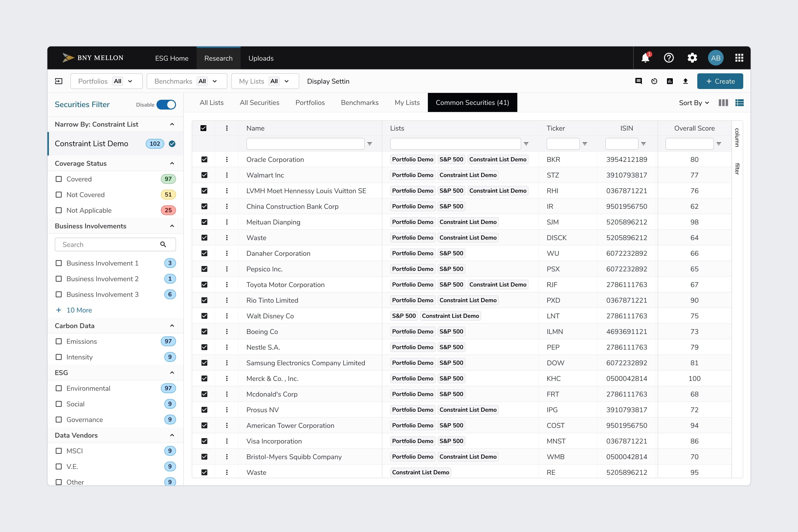Switch to All Securities tab
The image size is (798, 532).
pyautogui.click(x=260, y=102)
